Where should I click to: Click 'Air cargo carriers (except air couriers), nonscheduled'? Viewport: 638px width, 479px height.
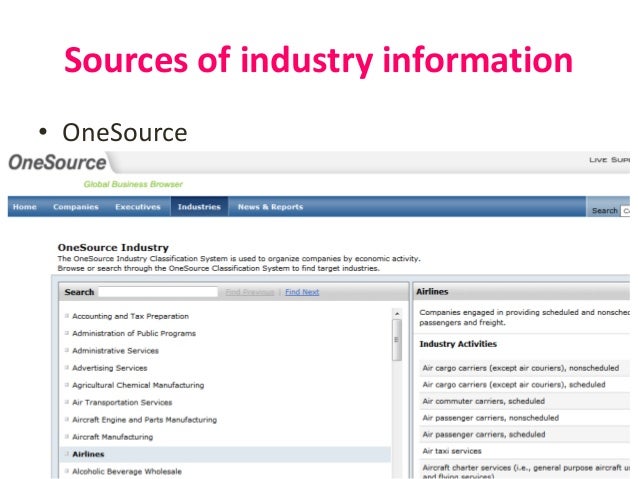coord(520,368)
